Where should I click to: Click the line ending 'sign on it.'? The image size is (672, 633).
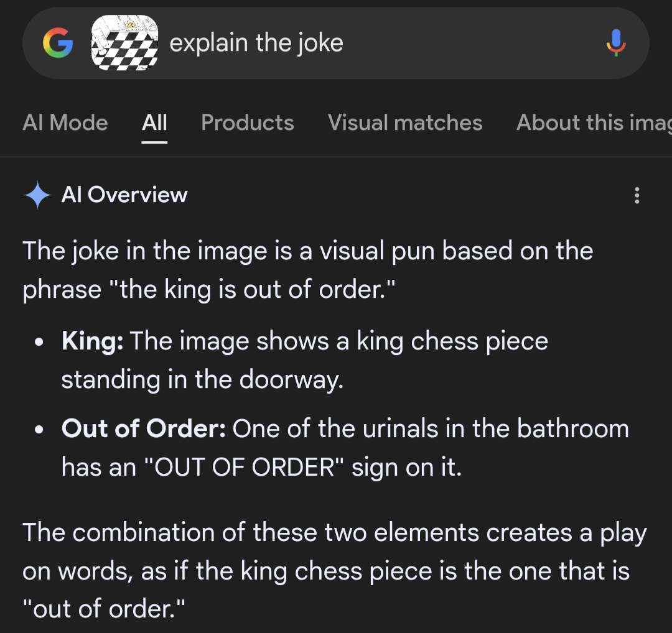tap(261, 467)
